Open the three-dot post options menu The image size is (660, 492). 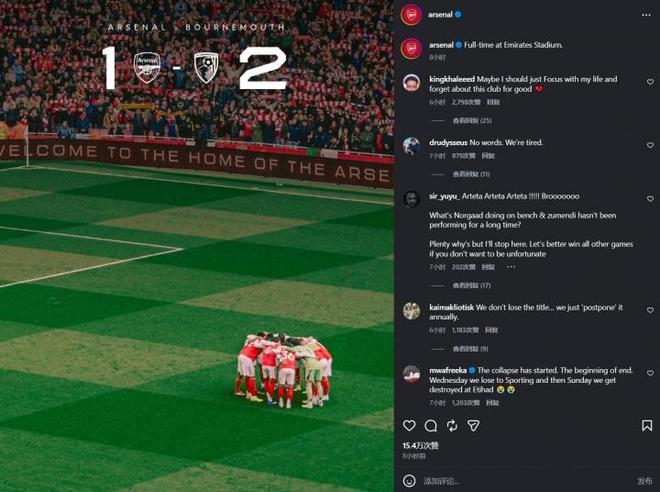pyautogui.click(x=646, y=15)
